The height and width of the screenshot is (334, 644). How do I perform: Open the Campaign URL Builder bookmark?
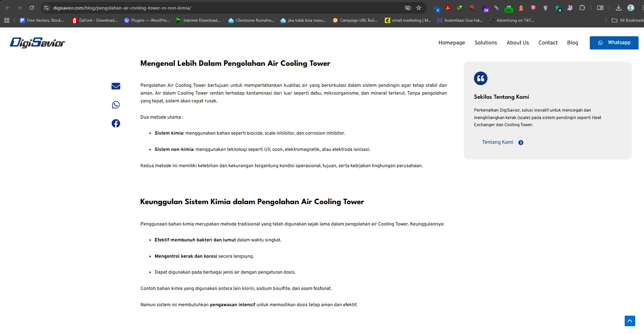(355, 20)
